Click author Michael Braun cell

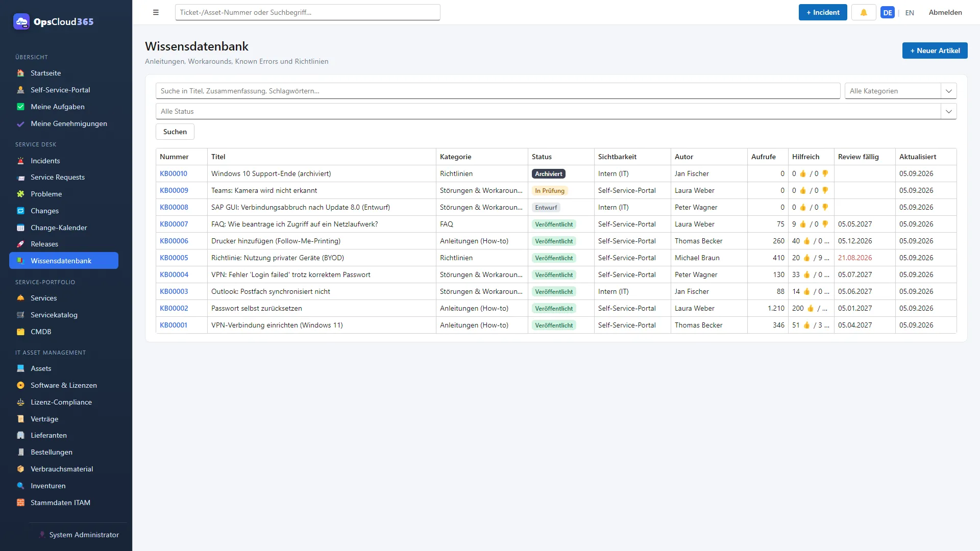tap(709, 258)
